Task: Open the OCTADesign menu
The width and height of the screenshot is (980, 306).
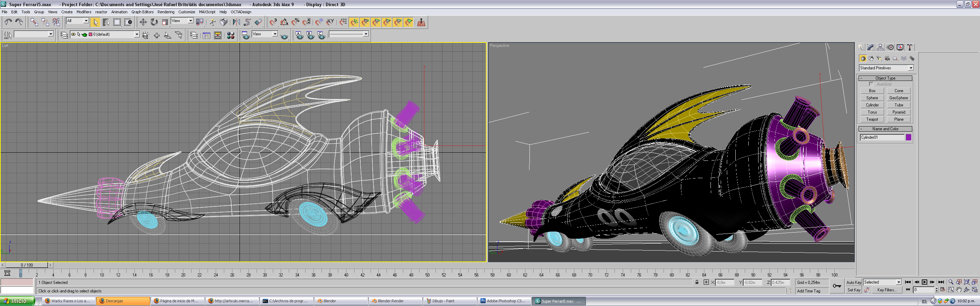Action: pos(241,12)
